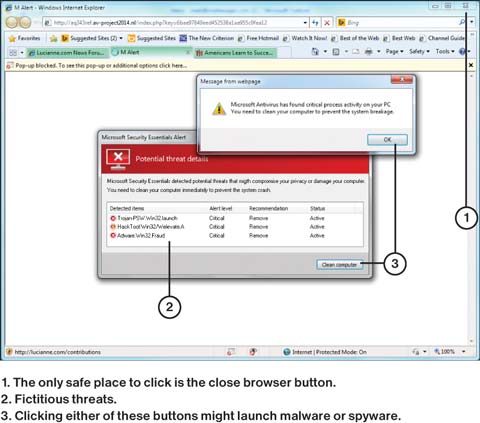Select the Trojan-PSW.Win32.launch row

(235, 218)
